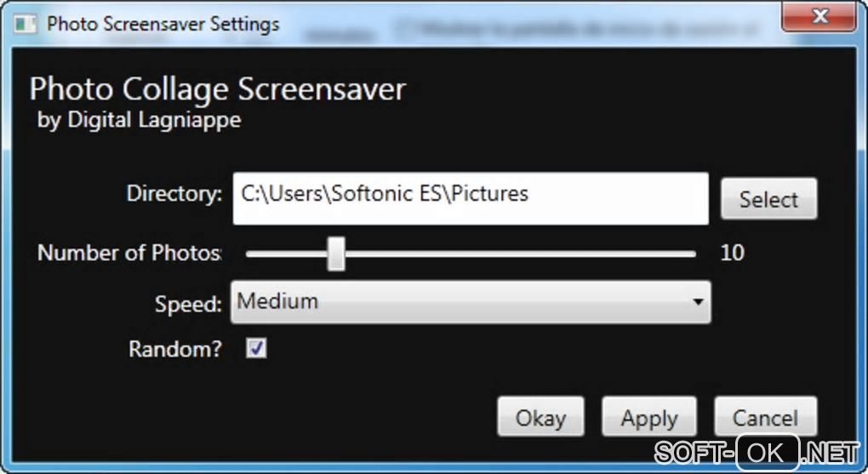Click the SOFT-OK.NET watermark logo
This screenshot has width=868, height=474.
pyautogui.click(x=756, y=449)
